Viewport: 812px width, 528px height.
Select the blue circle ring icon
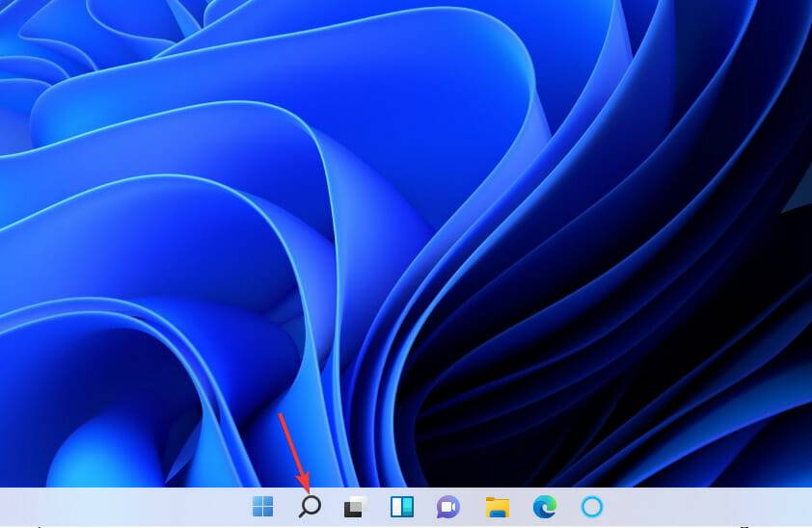591,507
